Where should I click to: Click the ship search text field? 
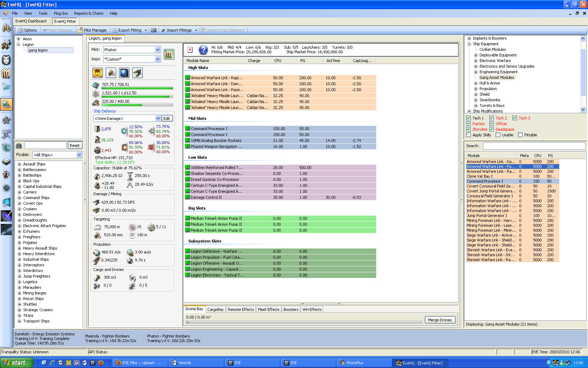[45, 145]
